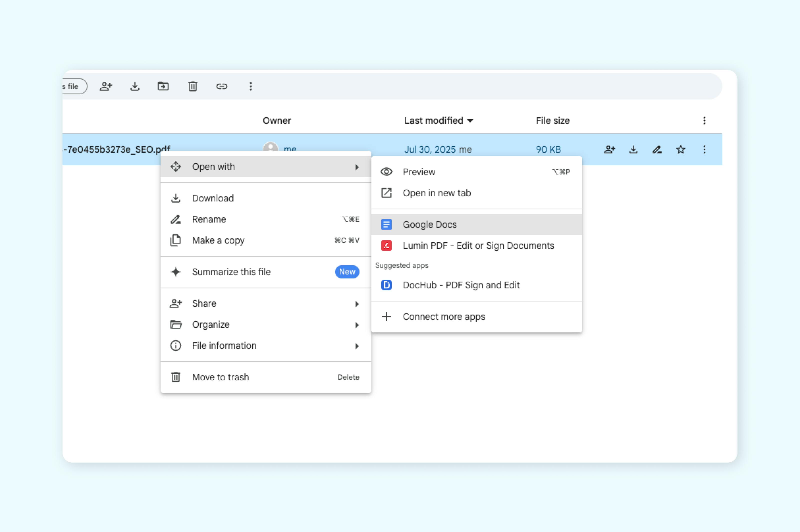Click the move to folder icon
The width and height of the screenshot is (800, 532).
164,86
